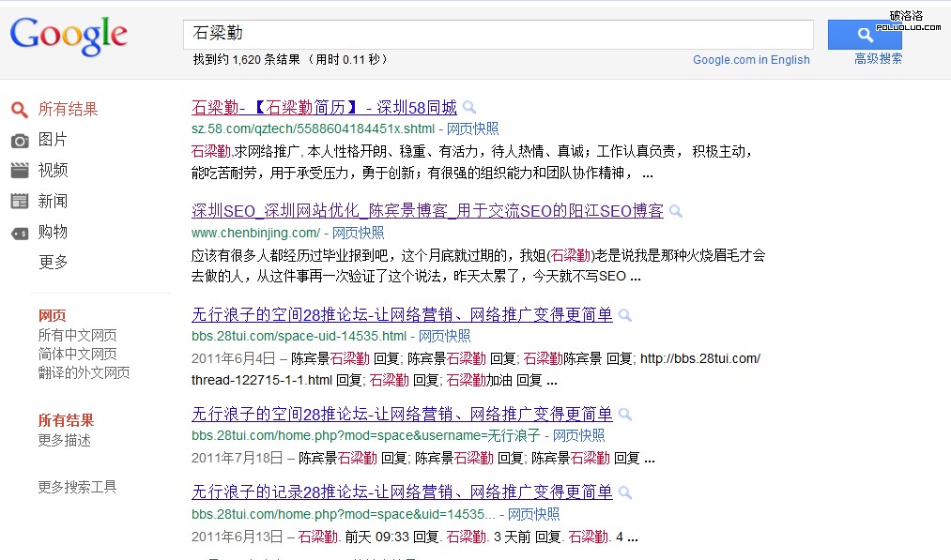The height and width of the screenshot is (560, 951).
Task: Select the 视频 film clapper icon
Action: (20, 171)
